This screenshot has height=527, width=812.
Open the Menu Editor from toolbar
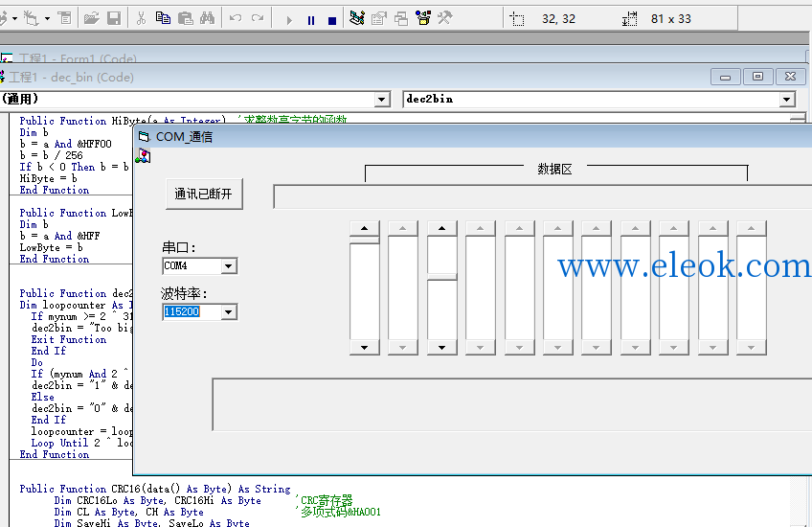click(65, 19)
